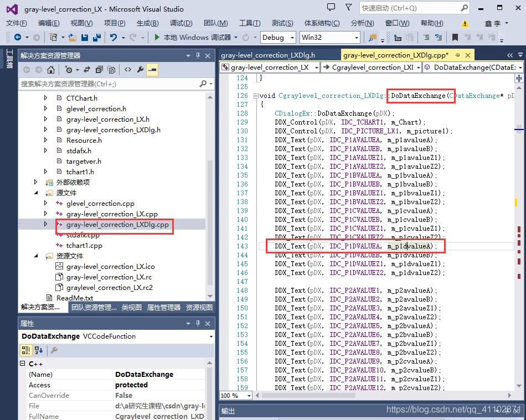Click the Open File folder icon

pyautogui.click(x=72, y=38)
